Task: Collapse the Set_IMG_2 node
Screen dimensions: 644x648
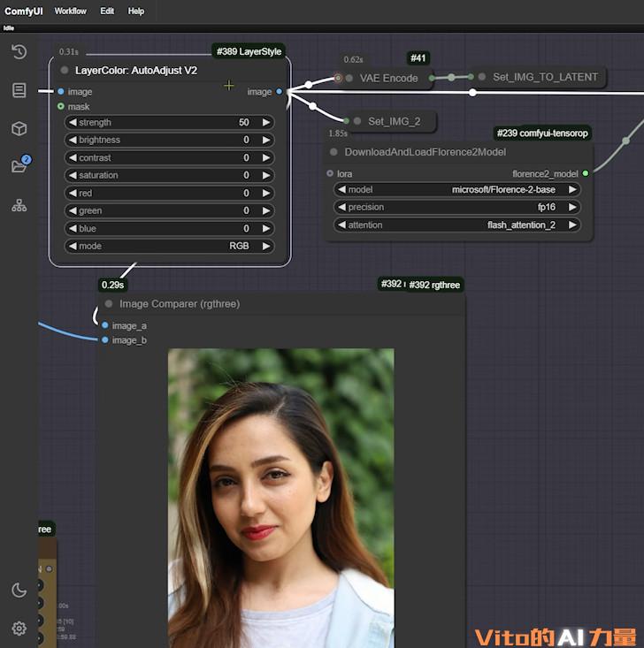Action: (x=357, y=121)
